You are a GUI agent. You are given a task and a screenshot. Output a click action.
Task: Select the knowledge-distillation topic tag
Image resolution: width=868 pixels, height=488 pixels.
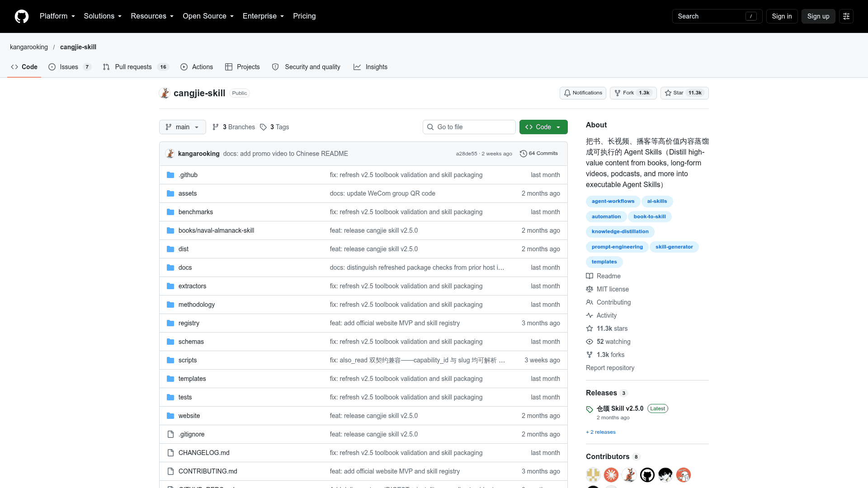620,232
